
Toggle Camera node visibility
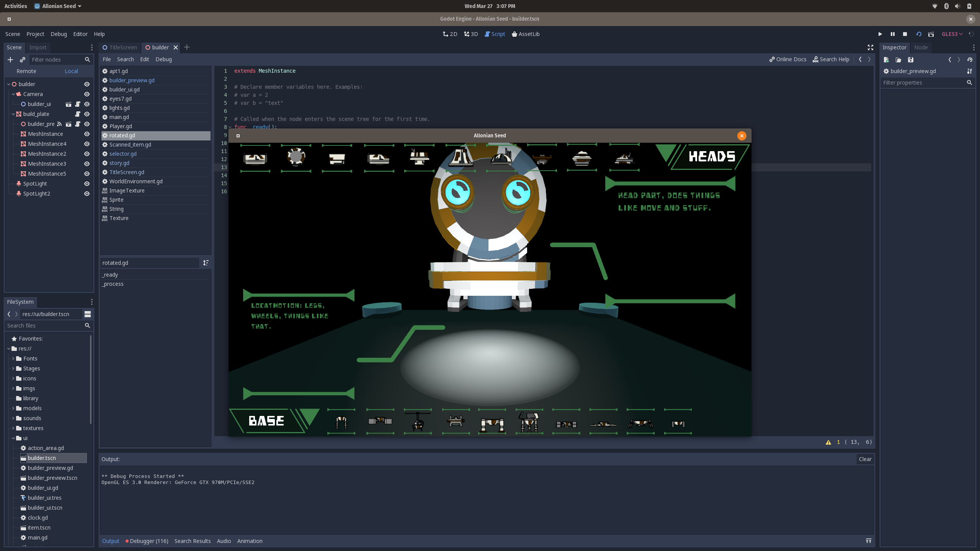pyautogui.click(x=87, y=94)
